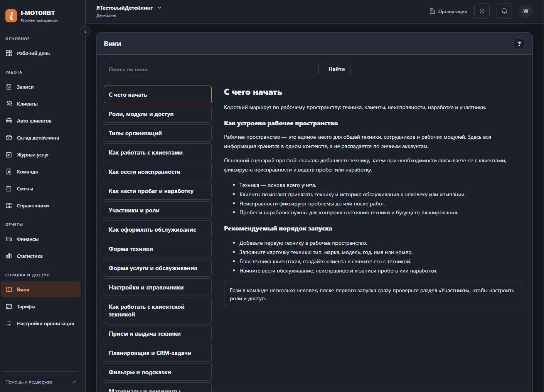Screen dimensions: 544x392
Task: Click the I-MOTORIST logo icon
Action: click(x=11, y=16)
